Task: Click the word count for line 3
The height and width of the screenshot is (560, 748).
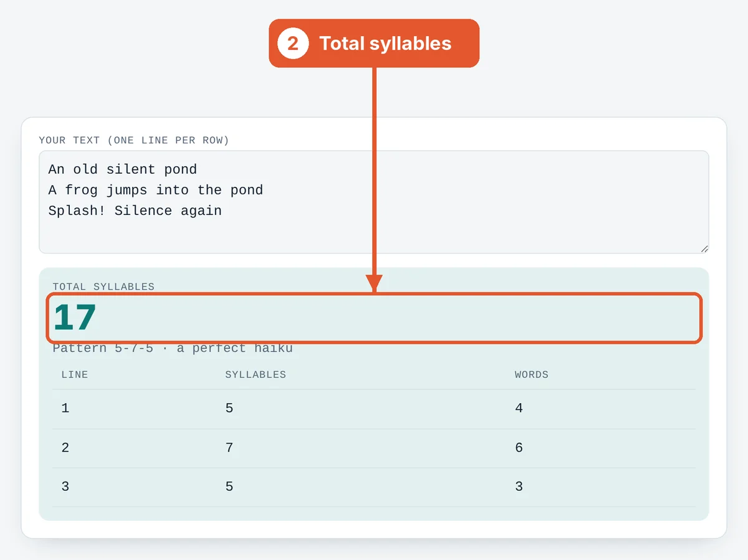Action: click(519, 486)
